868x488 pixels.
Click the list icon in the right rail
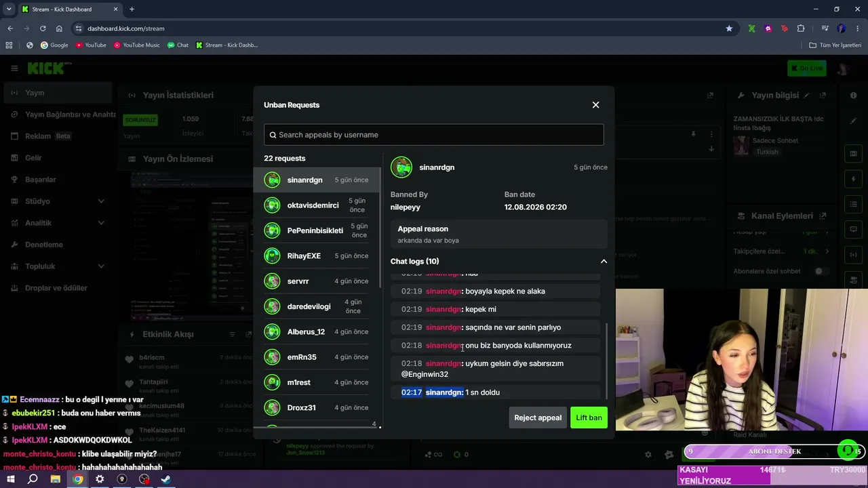(854, 204)
